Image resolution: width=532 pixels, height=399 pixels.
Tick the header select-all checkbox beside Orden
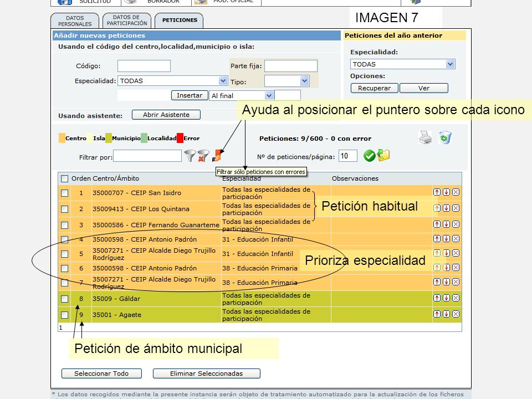click(x=64, y=178)
